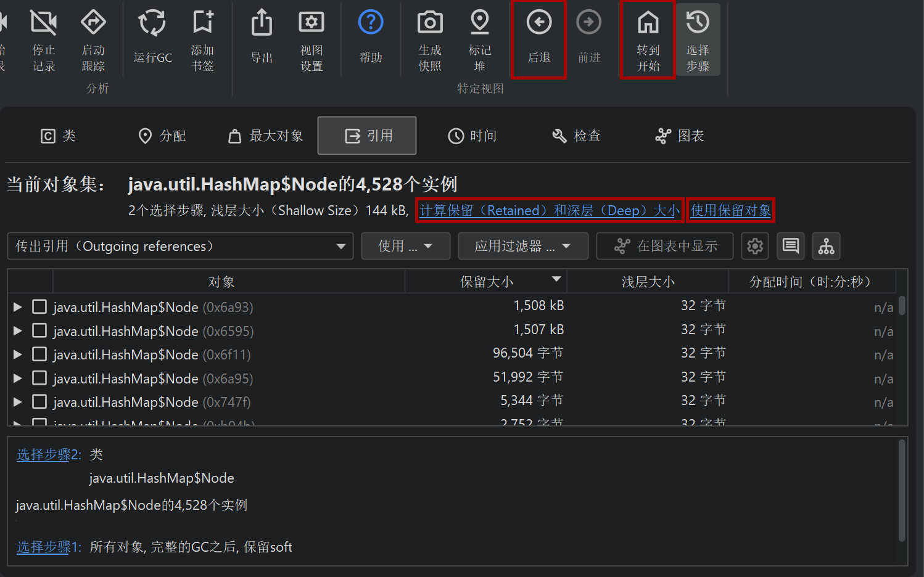Open the 传出引用 Outgoing references dropdown
Screen dimensions: 924x577
(x=180, y=246)
